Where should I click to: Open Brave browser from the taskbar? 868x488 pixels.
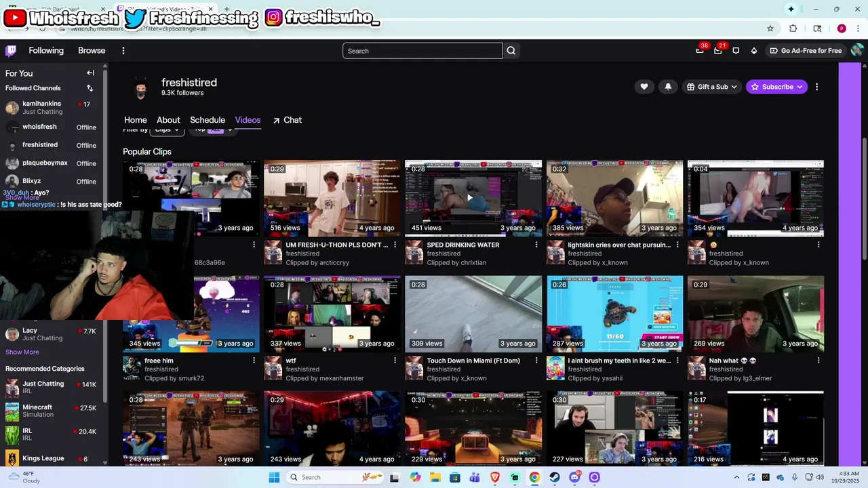(x=495, y=477)
